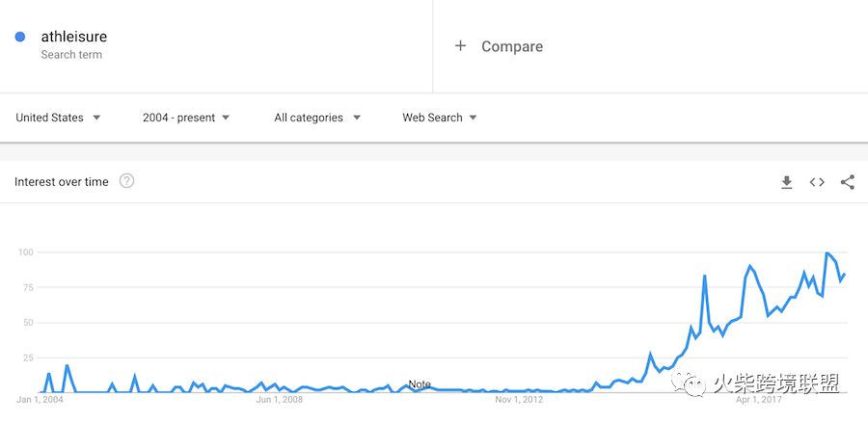Viewport: 868px width, 423px height.
Task: Open the embed code icon
Action: 817,182
